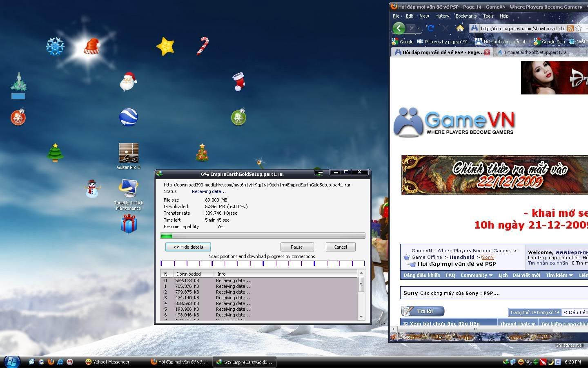Select connection 0 row showing 589.123 KB
This screenshot has width=588, height=368.
point(259,280)
